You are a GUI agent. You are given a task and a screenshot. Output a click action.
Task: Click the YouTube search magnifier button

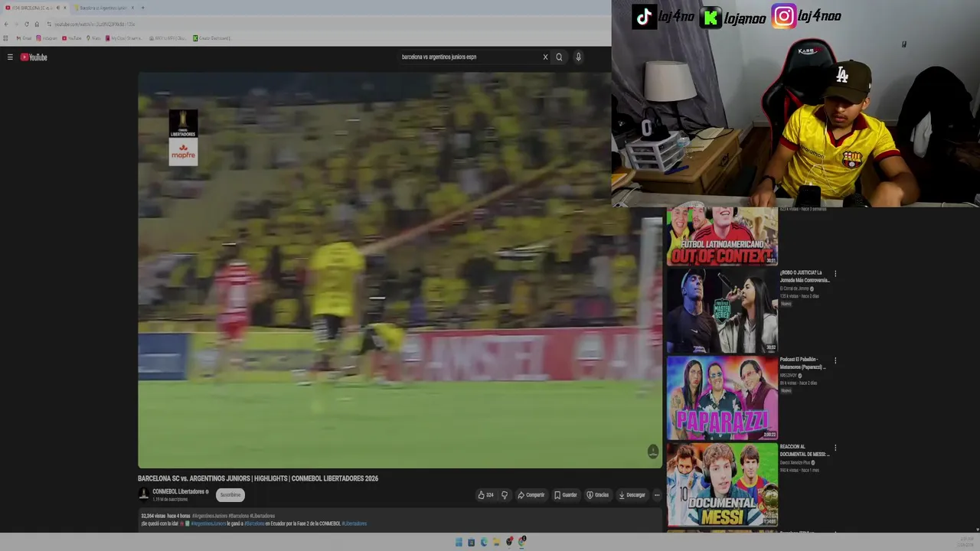tap(559, 57)
